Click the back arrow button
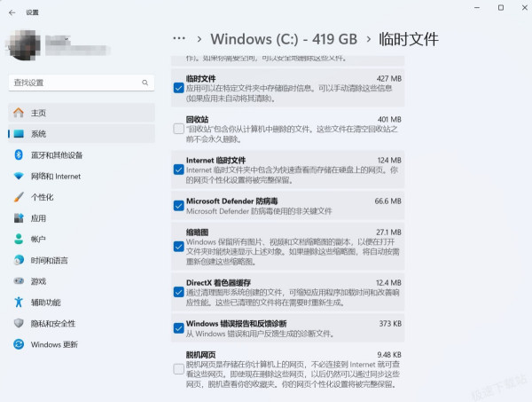 tap(12, 12)
